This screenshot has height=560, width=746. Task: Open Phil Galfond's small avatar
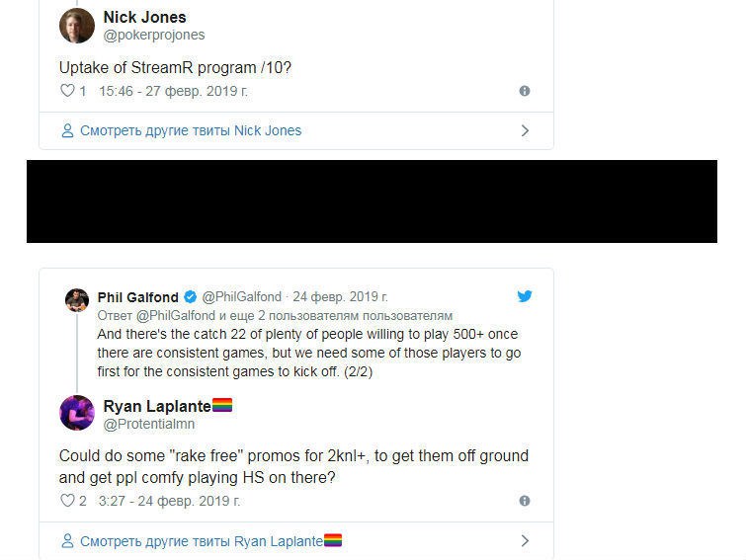click(x=77, y=300)
